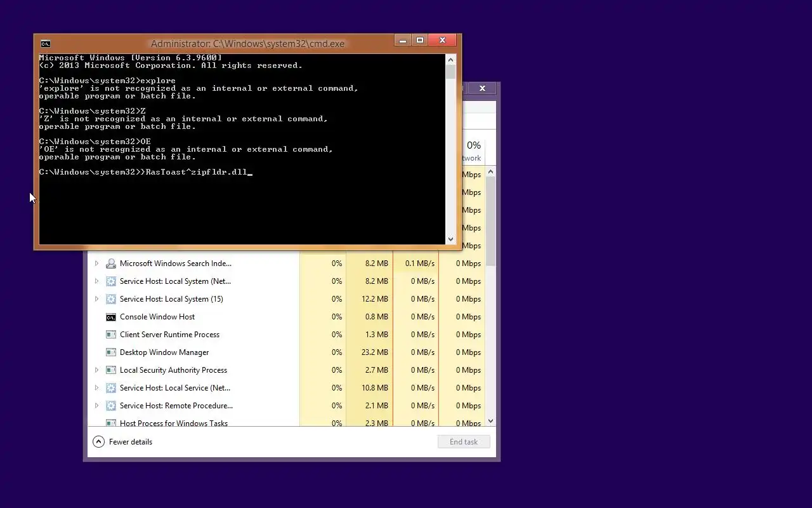The height and width of the screenshot is (508, 812).
Task: Click the Client Server Runtime Process icon
Action: pos(111,335)
